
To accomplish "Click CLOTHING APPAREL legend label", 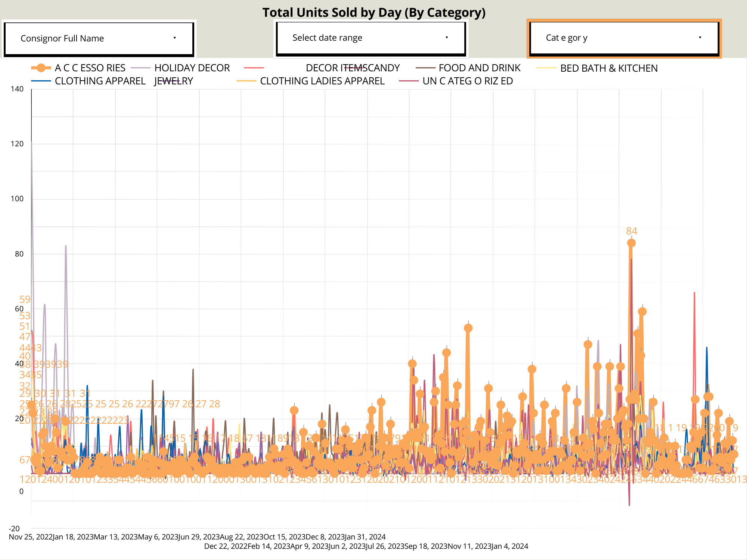I will tap(100, 81).
